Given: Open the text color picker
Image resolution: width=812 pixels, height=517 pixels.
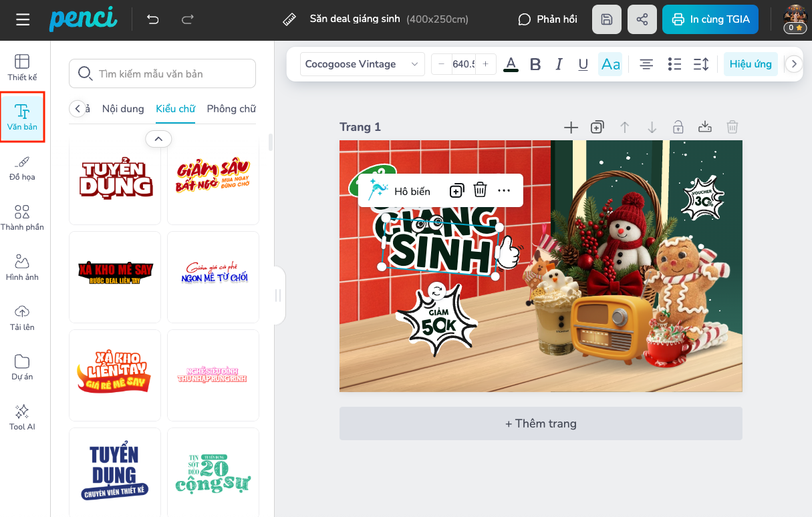Looking at the screenshot, I should [x=511, y=64].
